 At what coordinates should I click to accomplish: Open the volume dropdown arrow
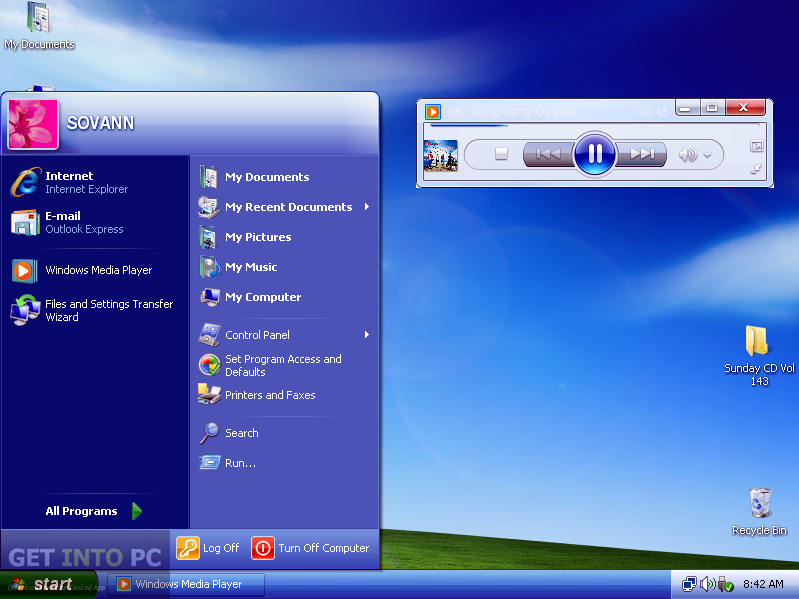tap(707, 155)
